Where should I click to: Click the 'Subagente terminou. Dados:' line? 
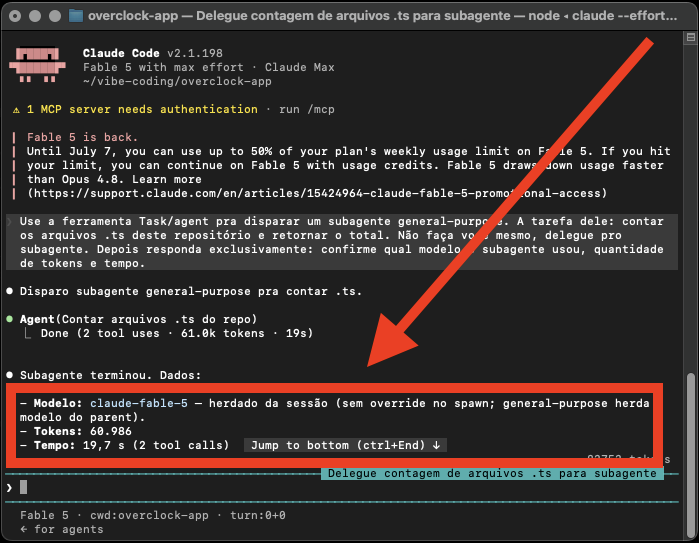[x=111, y=375]
